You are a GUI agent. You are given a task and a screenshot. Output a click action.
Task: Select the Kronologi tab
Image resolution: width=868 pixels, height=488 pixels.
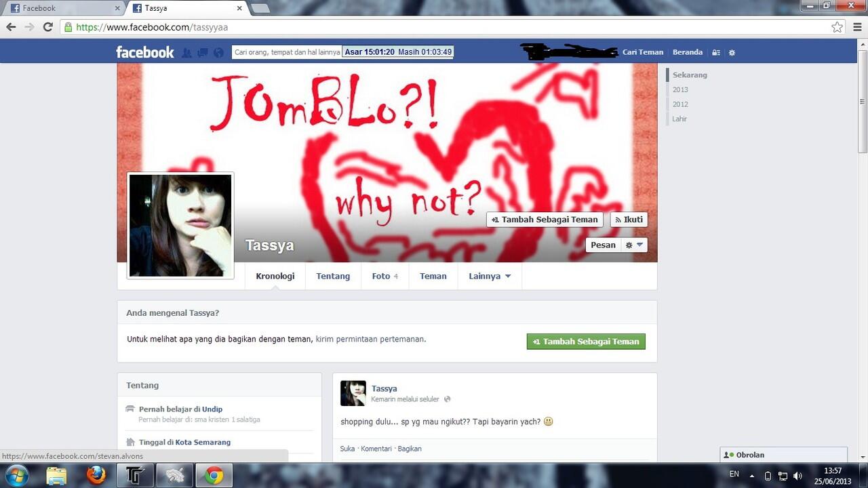(x=275, y=276)
